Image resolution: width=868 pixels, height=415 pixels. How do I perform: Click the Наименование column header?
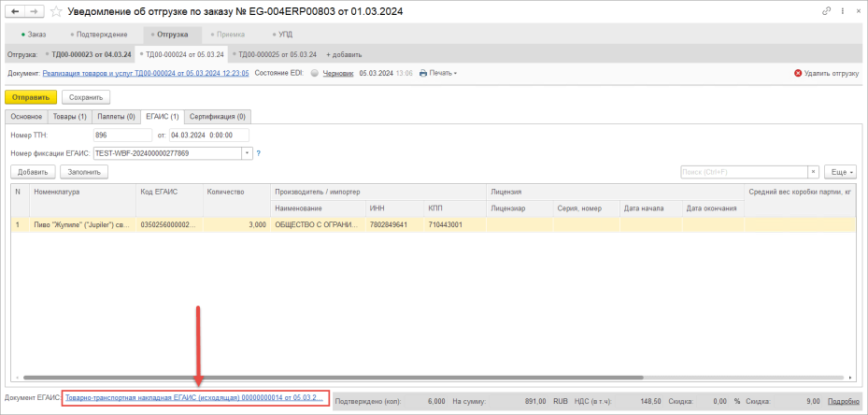[x=318, y=207]
